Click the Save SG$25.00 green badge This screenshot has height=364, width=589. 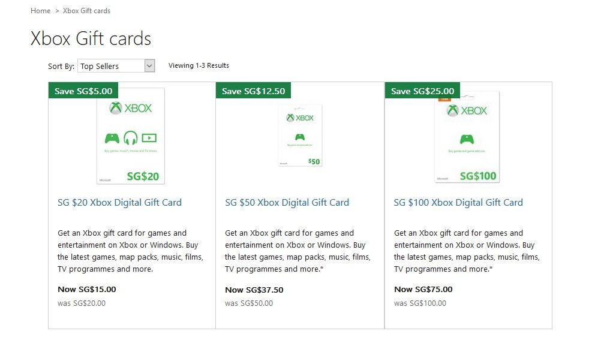pyautogui.click(x=422, y=91)
